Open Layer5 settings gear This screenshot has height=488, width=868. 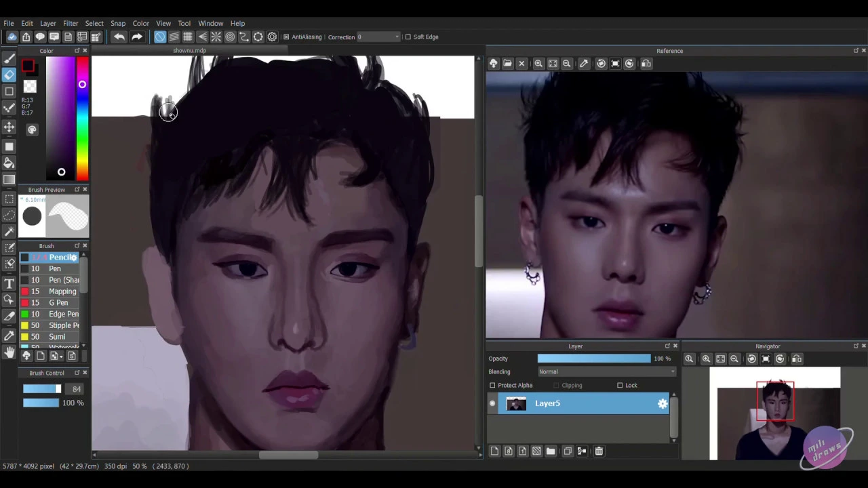[x=663, y=404]
